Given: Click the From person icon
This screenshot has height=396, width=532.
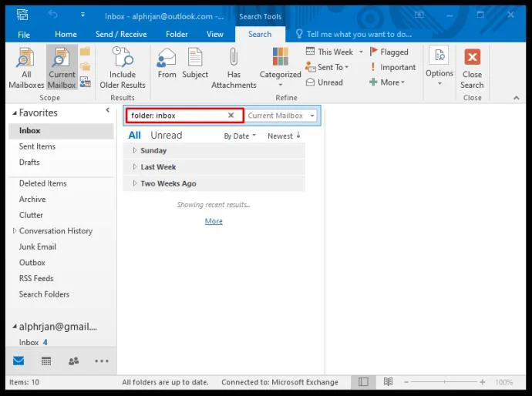Looking at the screenshot, I should click(167, 59).
